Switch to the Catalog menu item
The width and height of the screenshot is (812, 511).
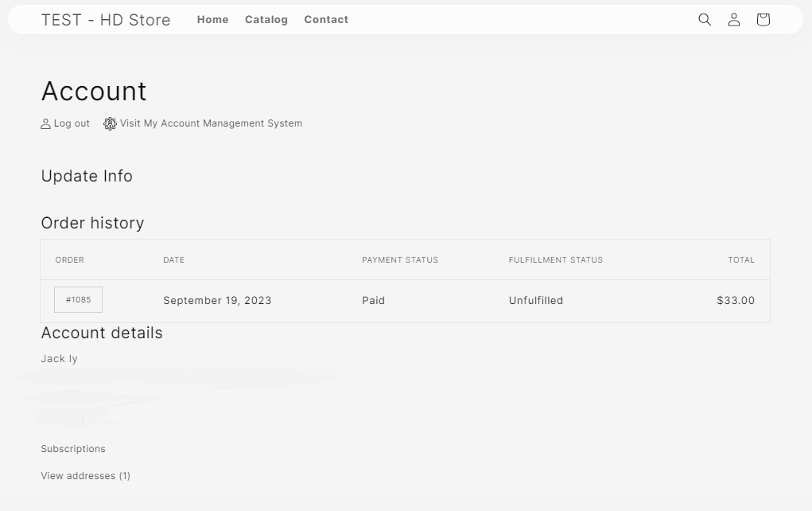coord(266,20)
